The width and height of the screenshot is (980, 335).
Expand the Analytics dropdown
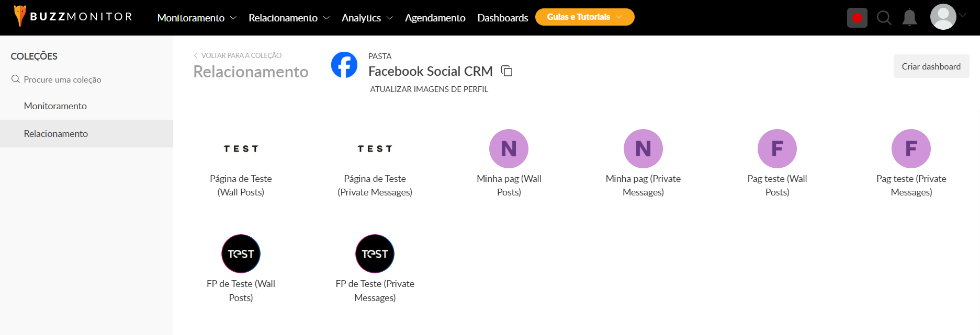pos(367,18)
